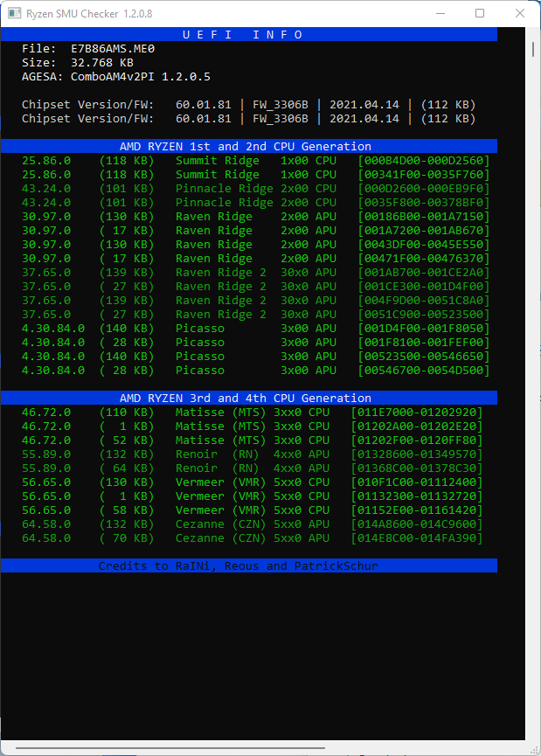Click the Raven Ridge address [0043DF00-0045E550]
This screenshot has width=541, height=756.
click(424, 245)
